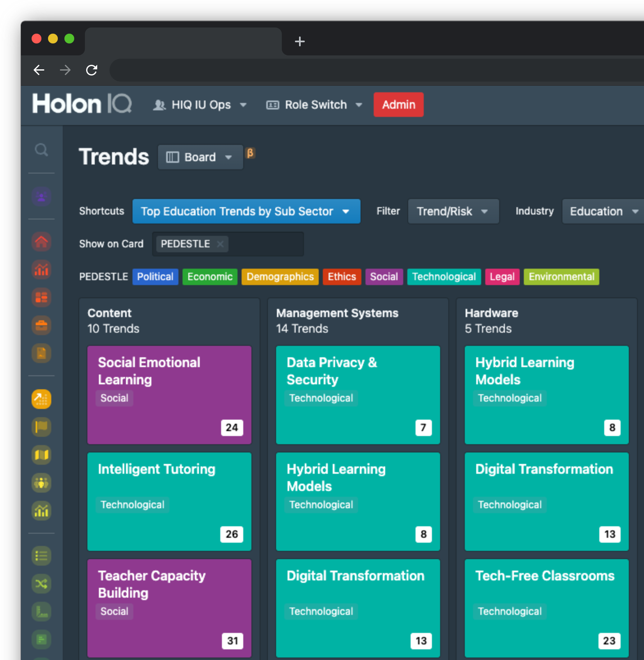Reload the page with the refresh icon

click(x=91, y=70)
